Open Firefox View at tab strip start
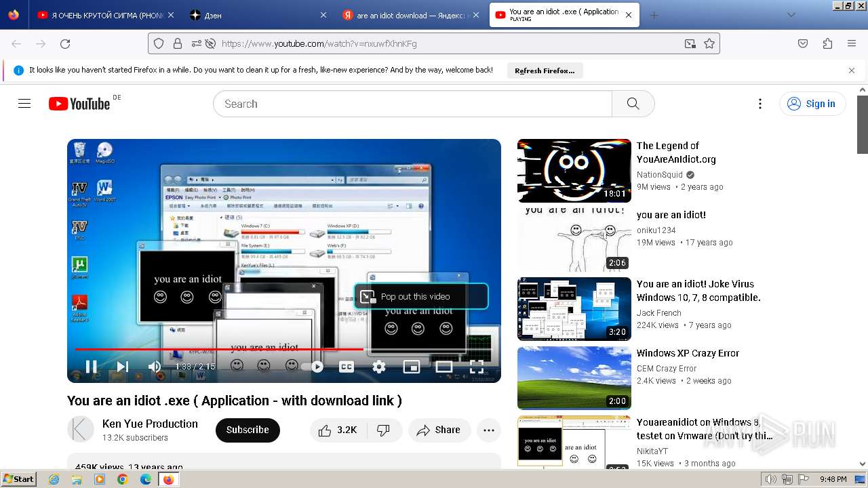This screenshot has height=488, width=868. [14, 15]
